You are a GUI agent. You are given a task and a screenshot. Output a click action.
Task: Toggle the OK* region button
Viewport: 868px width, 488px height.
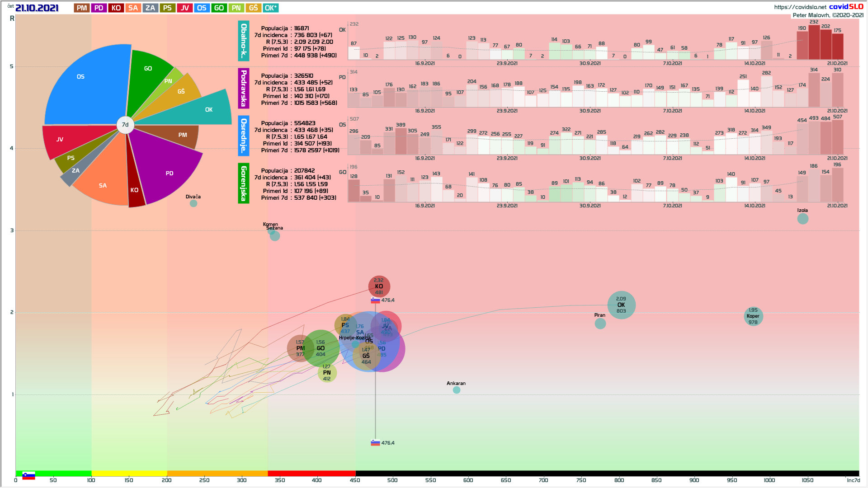pyautogui.click(x=271, y=8)
